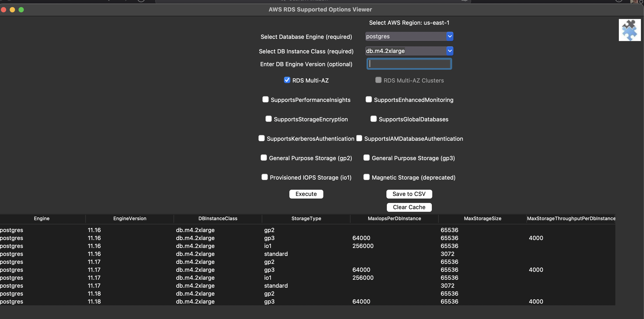Screen dimensions: 644x319
Task: Toggle the RDS Multi-AZ checkbox
Action: point(287,80)
